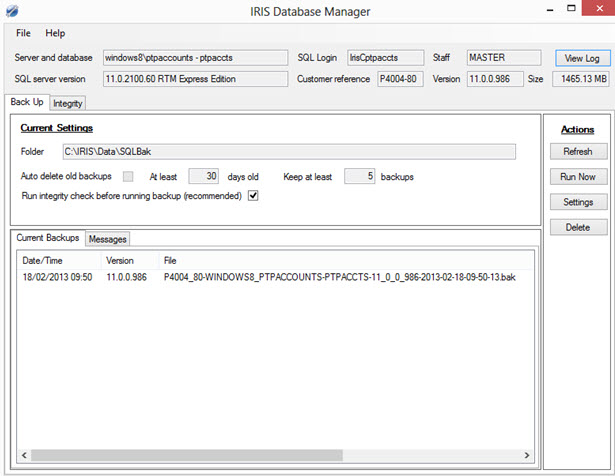Toggle Auto delete old backups checkbox
The width and height of the screenshot is (615, 476).
pyautogui.click(x=128, y=176)
